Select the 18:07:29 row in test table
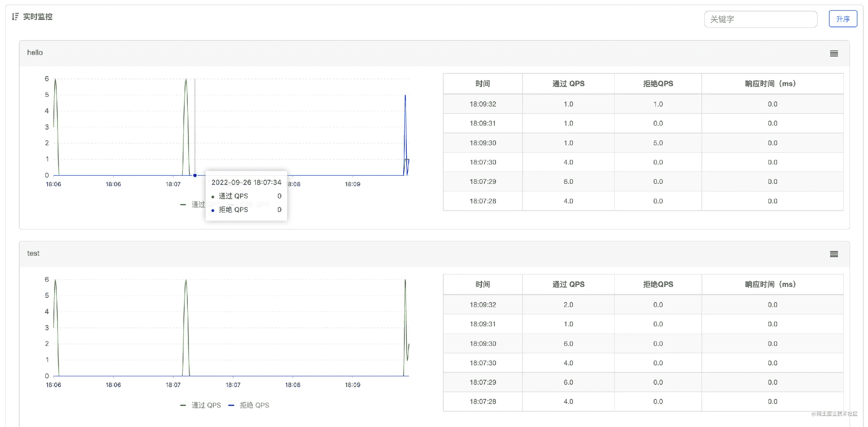 [x=483, y=382]
